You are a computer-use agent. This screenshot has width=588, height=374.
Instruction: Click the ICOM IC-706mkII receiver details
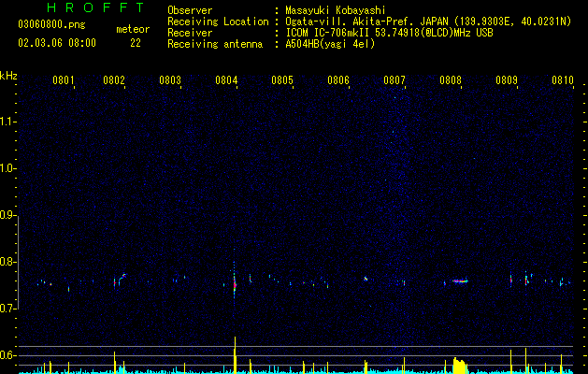[389, 33]
